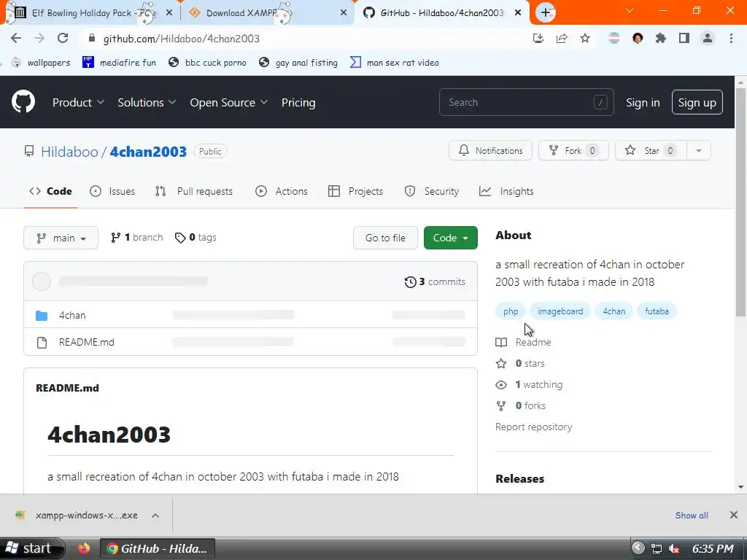Open the Pull requests tab
The width and height of the screenshot is (747, 560).
(x=194, y=192)
